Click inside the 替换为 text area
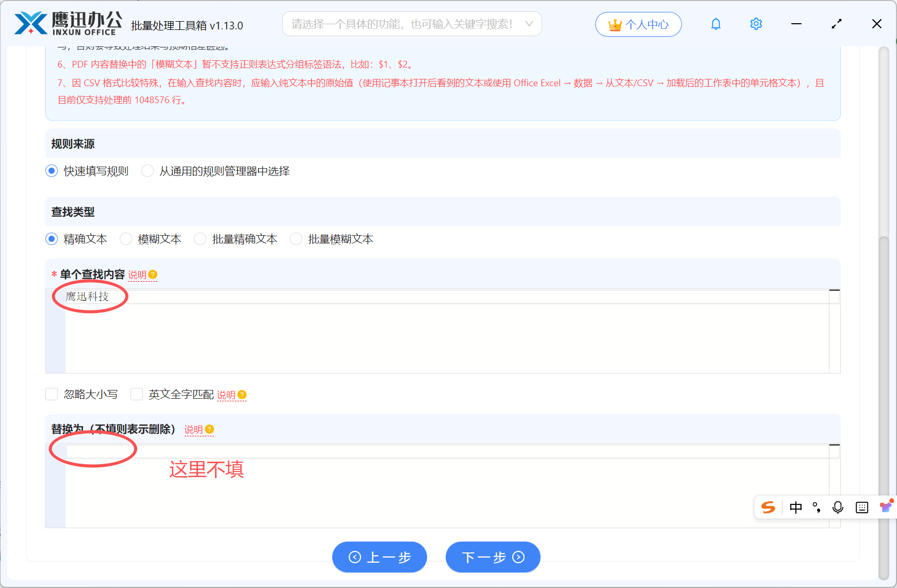The height and width of the screenshot is (588, 897). [361, 480]
